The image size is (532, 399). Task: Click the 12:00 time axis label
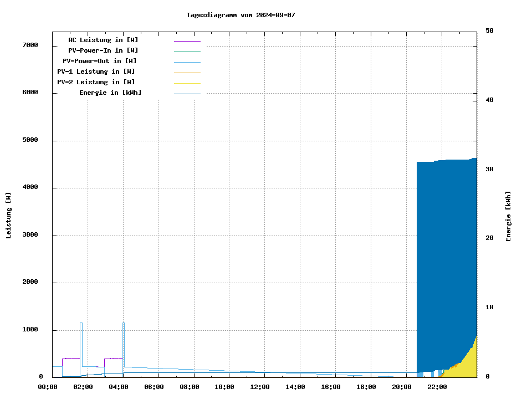pyautogui.click(x=260, y=387)
